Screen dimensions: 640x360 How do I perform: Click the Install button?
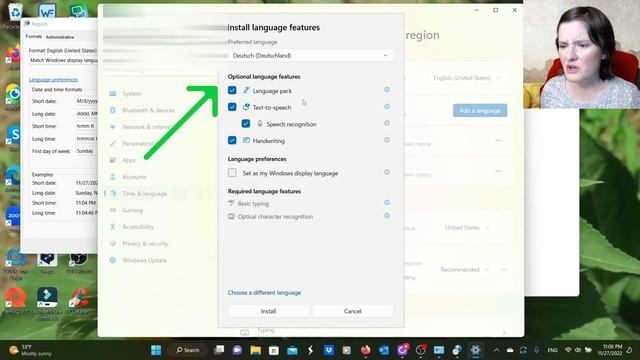[268, 311]
